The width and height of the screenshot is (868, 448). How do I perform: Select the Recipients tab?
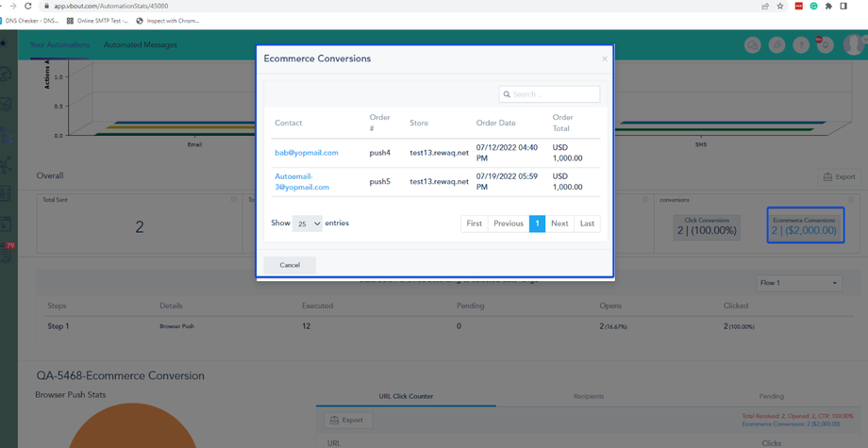pyautogui.click(x=589, y=396)
